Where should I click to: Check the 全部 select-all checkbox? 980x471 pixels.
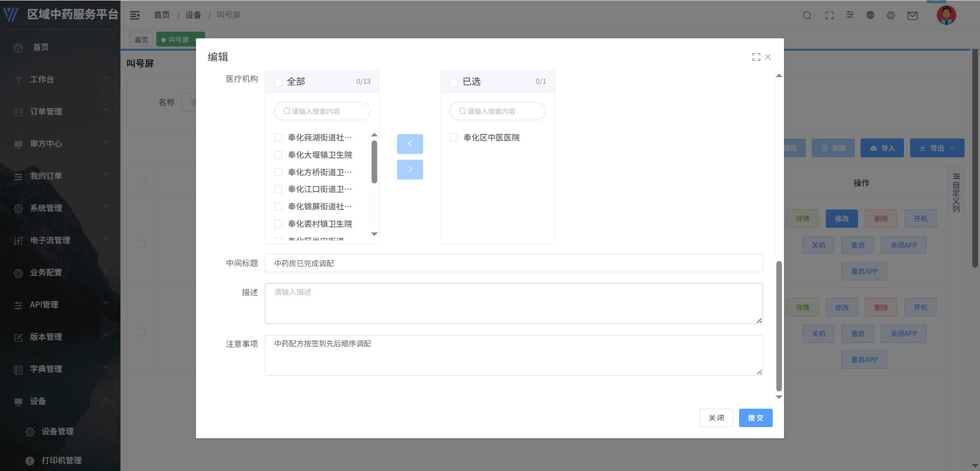278,82
